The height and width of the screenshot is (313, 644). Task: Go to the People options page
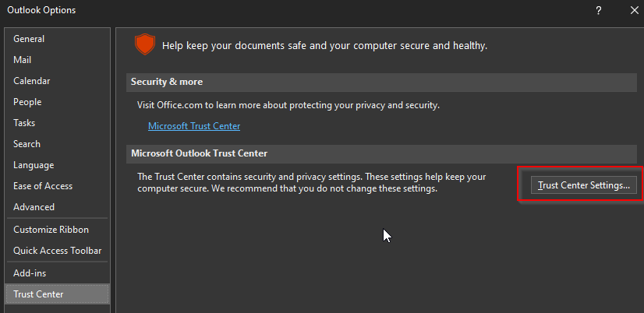(27, 102)
